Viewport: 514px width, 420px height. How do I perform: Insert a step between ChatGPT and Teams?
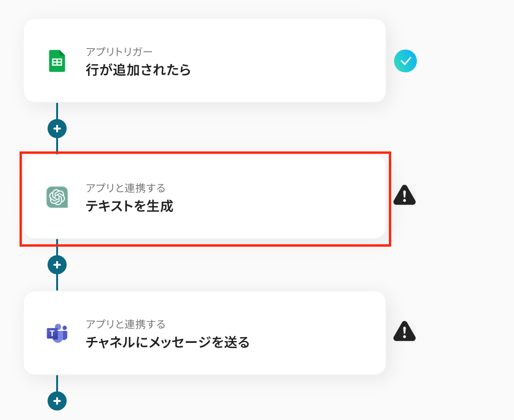point(57,265)
